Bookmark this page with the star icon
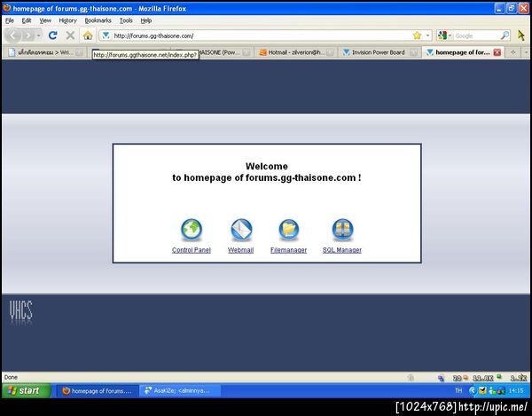 point(417,35)
